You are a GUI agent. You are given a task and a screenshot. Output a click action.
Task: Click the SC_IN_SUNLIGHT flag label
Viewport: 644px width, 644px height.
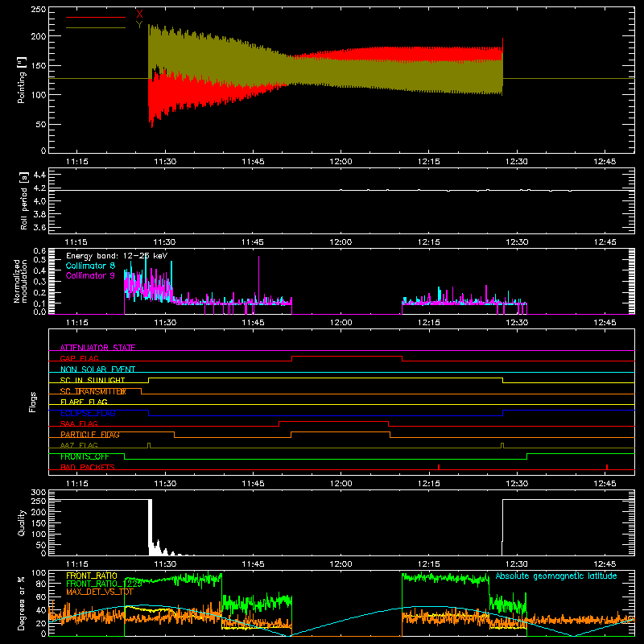(93, 380)
